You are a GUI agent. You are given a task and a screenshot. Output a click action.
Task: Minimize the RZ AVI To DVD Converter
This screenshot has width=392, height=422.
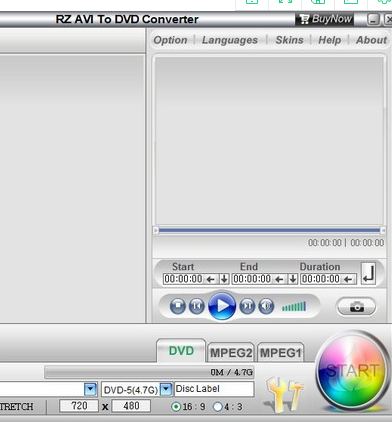point(373,19)
